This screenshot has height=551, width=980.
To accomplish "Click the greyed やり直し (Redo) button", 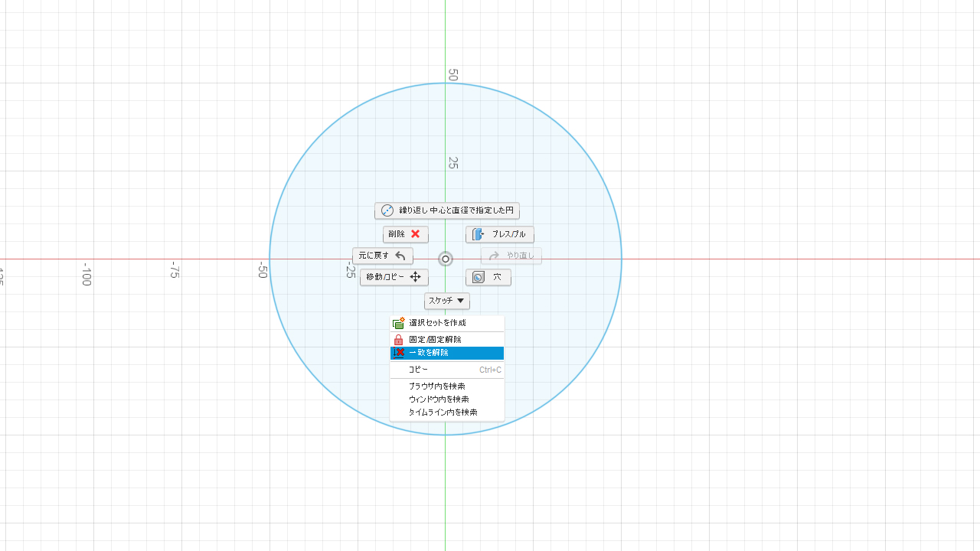I will pyautogui.click(x=511, y=256).
